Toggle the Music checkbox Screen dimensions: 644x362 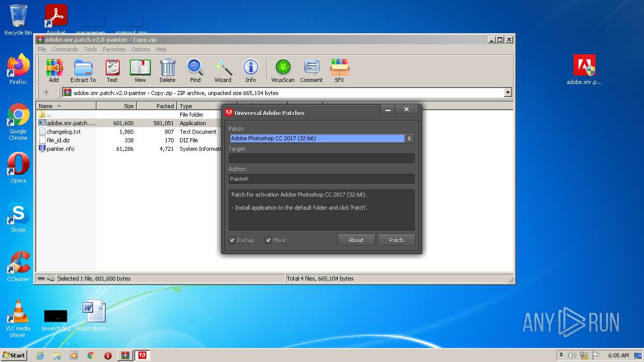tap(268, 240)
